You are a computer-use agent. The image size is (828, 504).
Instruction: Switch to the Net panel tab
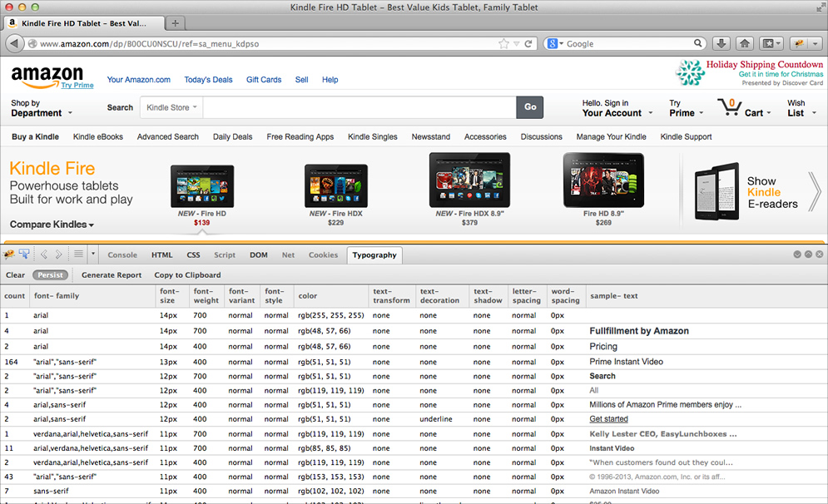point(288,254)
